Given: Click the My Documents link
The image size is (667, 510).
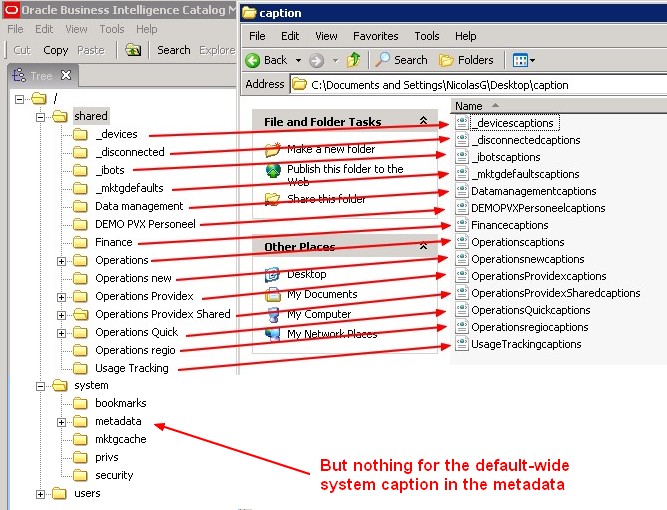Looking at the screenshot, I should (322, 294).
